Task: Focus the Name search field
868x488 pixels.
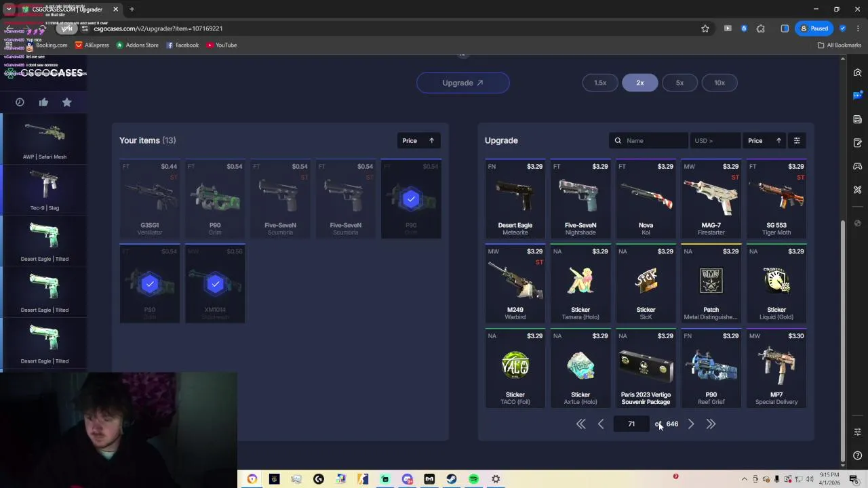Action: coord(649,140)
